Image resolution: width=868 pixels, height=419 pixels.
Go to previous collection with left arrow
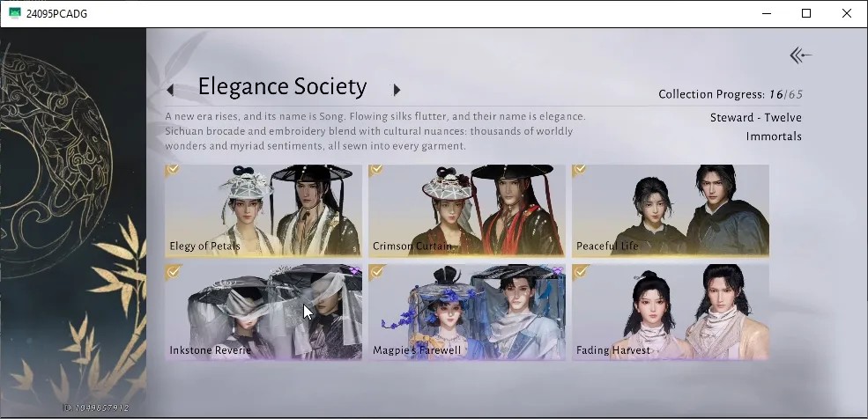[x=170, y=90]
